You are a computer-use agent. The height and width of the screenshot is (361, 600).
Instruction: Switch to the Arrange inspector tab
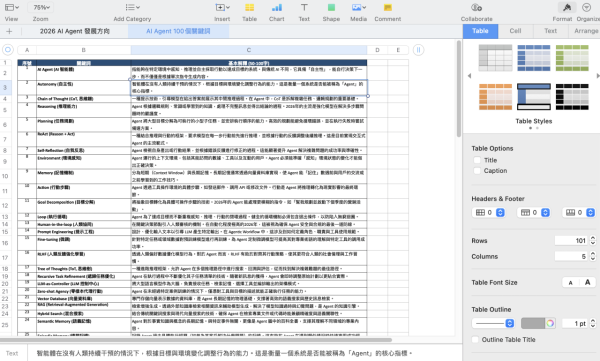(585, 31)
